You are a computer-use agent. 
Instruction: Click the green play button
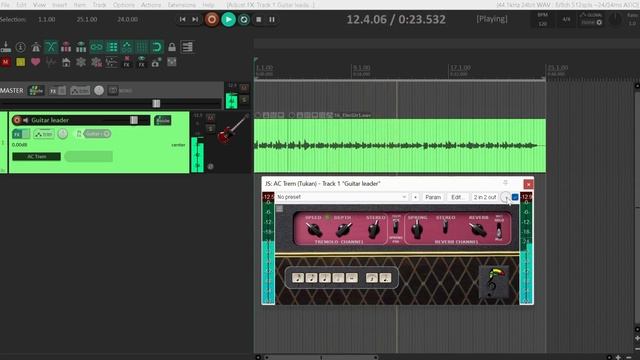(x=228, y=19)
